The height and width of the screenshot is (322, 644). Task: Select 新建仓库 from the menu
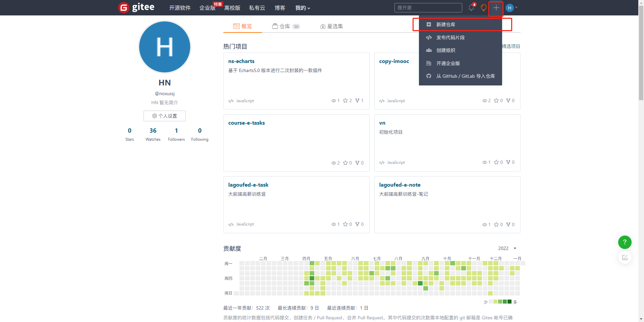pyautogui.click(x=461, y=24)
